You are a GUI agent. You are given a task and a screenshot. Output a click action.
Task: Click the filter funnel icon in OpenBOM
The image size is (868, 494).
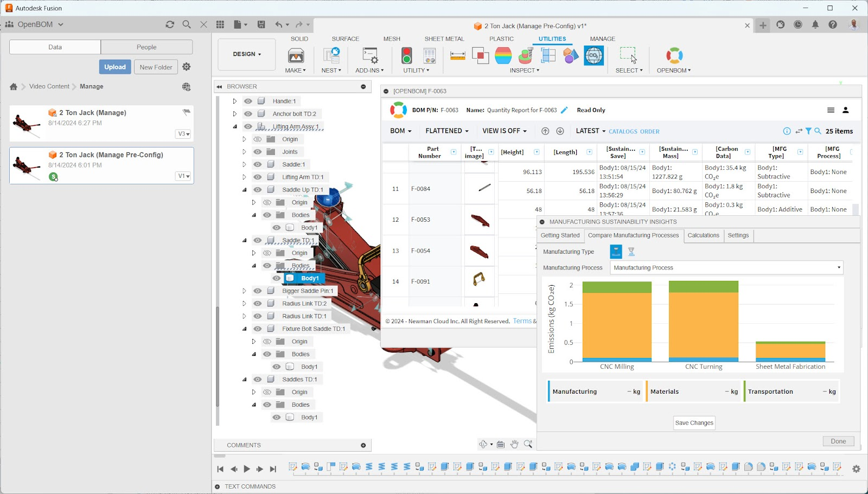point(808,131)
